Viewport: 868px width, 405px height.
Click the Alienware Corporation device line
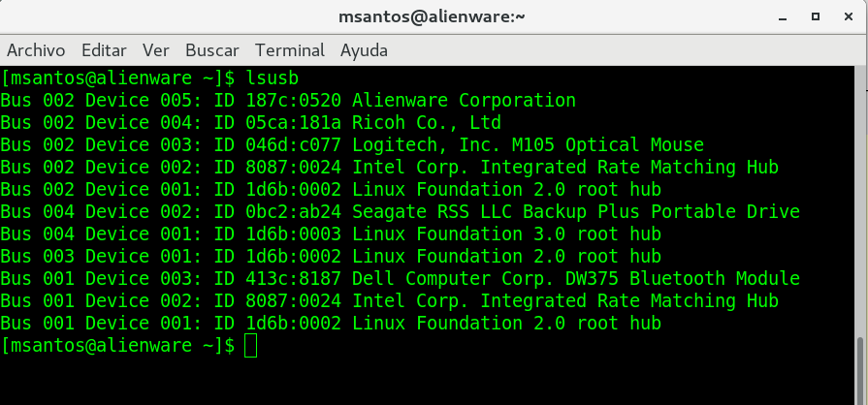pos(288,100)
